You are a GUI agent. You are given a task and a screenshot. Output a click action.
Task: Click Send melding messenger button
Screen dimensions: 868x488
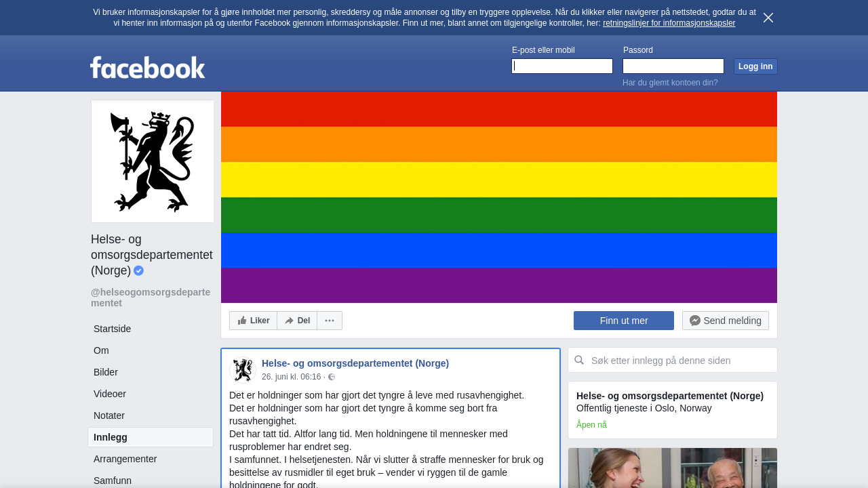[726, 321]
